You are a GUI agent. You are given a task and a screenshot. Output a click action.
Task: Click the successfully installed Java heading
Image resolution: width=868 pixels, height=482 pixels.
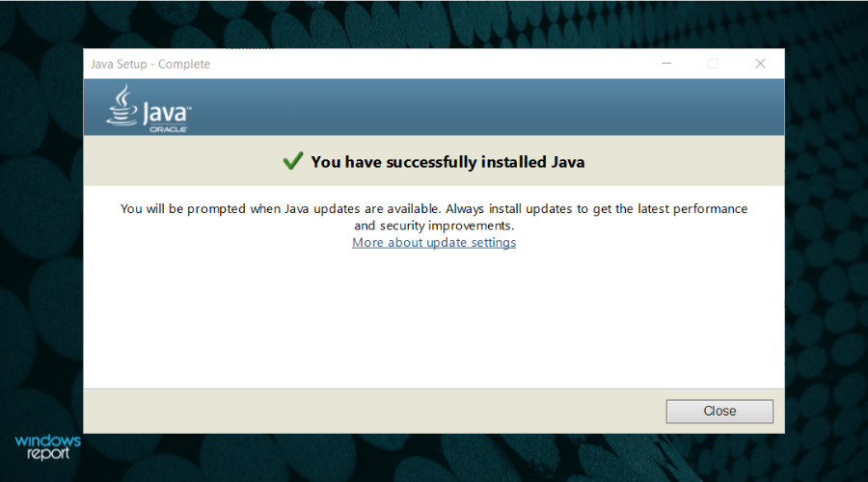[448, 162]
